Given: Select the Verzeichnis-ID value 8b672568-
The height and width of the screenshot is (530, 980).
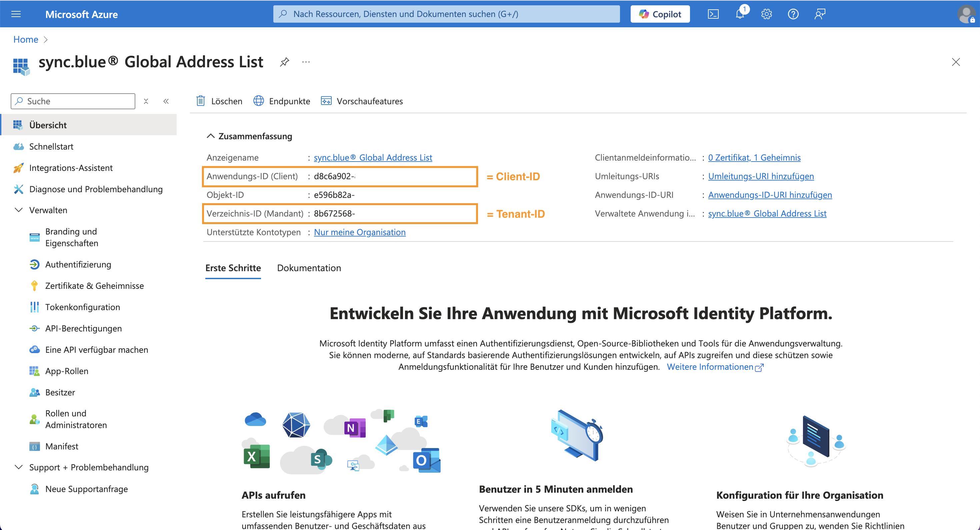Looking at the screenshot, I should [x=334, y=213].
